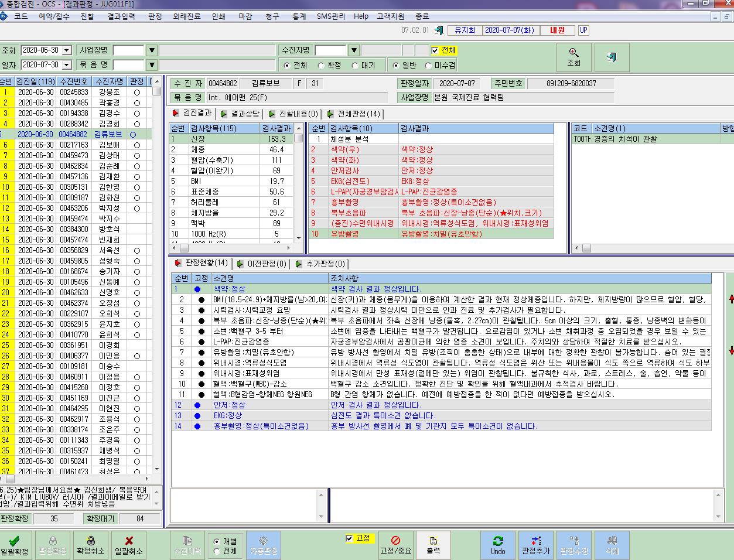Click the 조회 magnifier search button

pos(574,57)
